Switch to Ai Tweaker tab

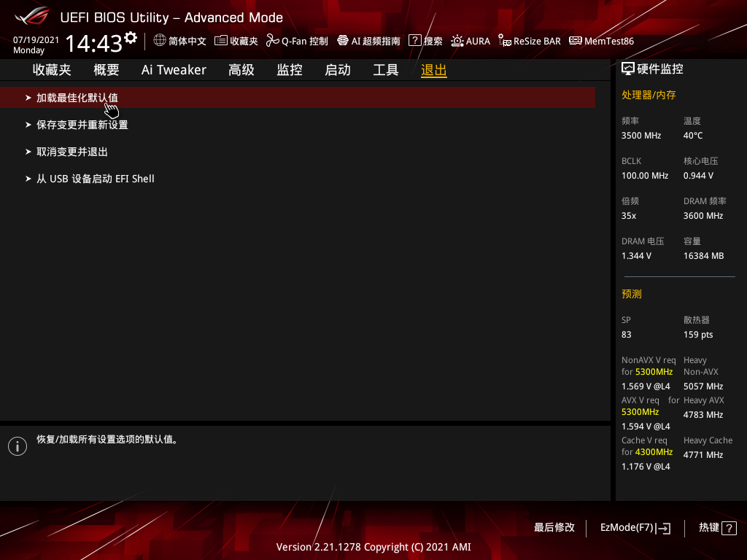click(174, 70)
